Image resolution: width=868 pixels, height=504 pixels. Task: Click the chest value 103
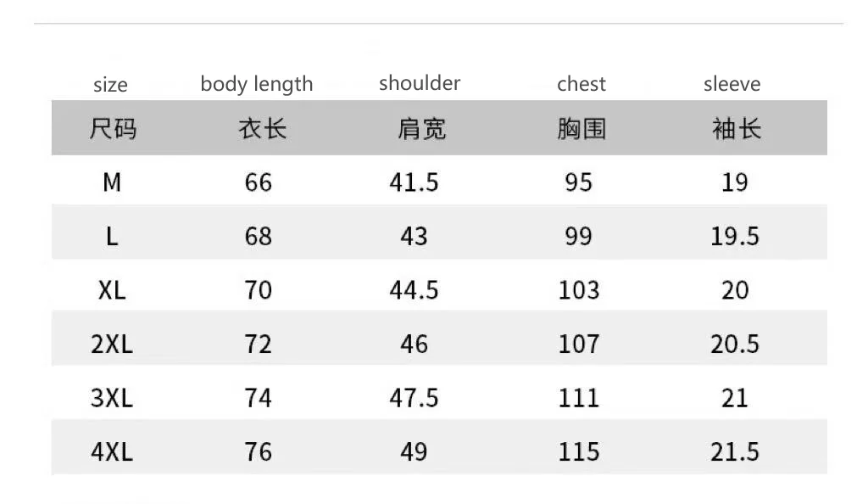579,290
